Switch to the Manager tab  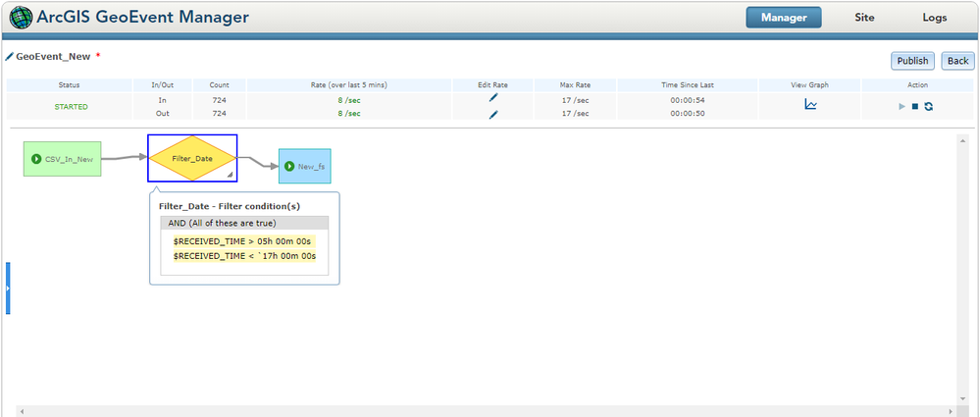coord(784,18)
